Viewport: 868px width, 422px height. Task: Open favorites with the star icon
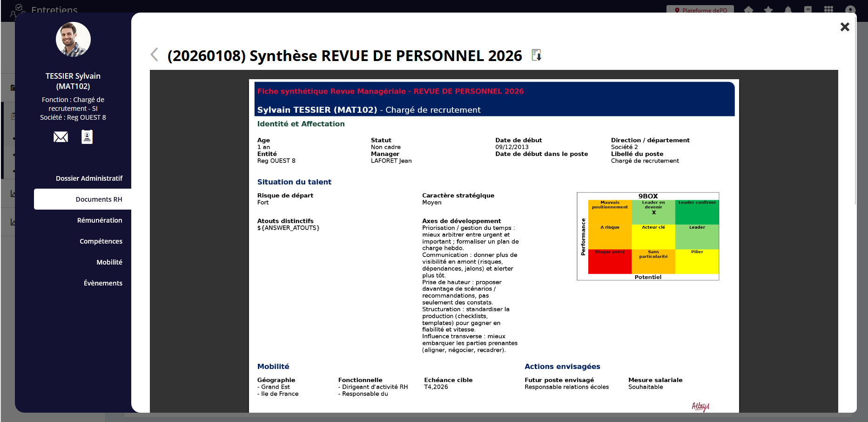(x=768, y=10)
